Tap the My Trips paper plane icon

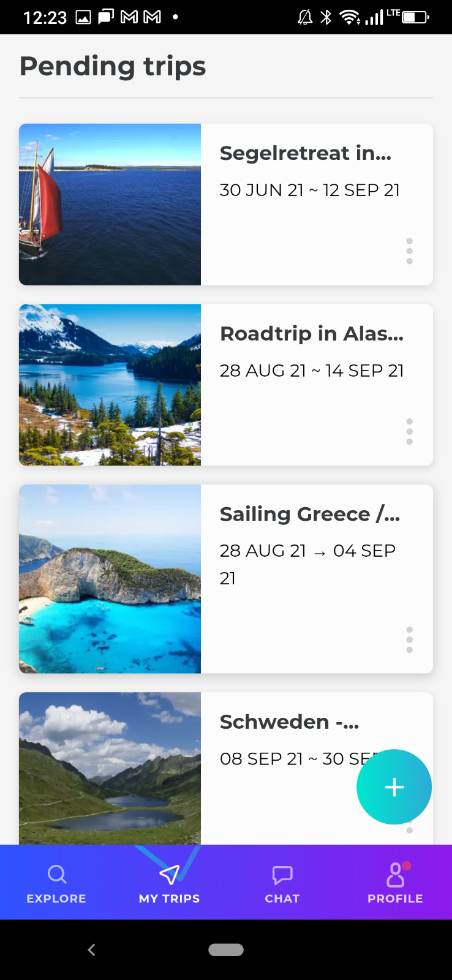coord(169,874)
